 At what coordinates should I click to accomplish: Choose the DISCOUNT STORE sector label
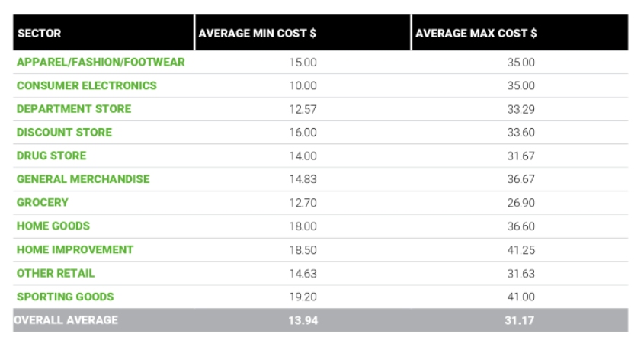click(64, 133)
